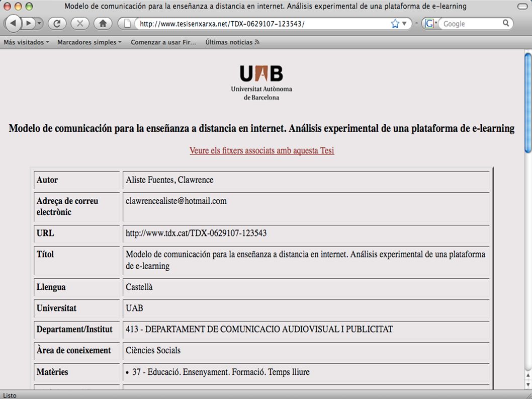The image size is (532, 399).
Task: Select the URL http://www.tdx.cat/TDX-0629107-123543 text
Action: pos(196,233)
